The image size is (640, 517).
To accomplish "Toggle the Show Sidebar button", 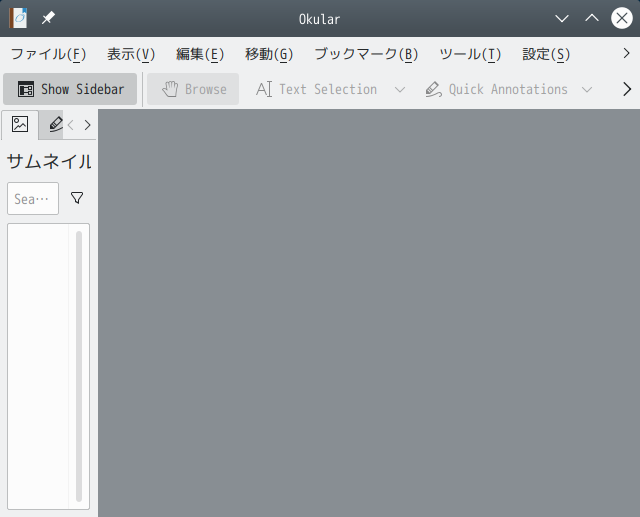I will (x=70, y=89).
